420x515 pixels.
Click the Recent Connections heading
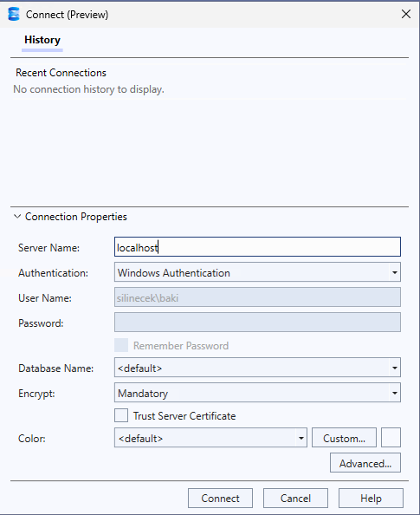point(61,73)
